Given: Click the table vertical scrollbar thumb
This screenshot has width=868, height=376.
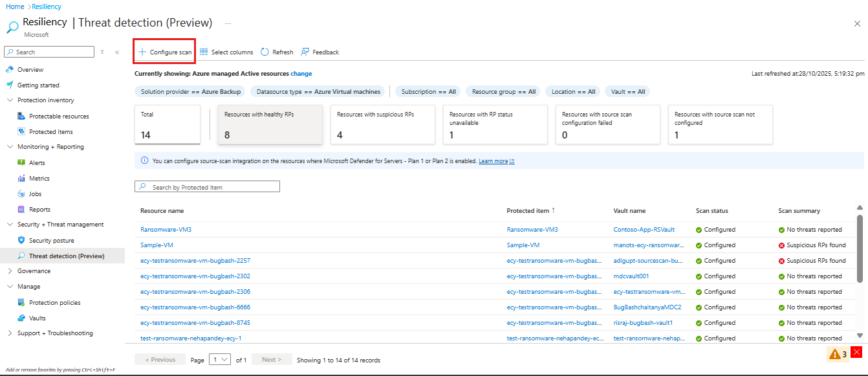Looking at the screenshot, I should click(x=860, y=249).
